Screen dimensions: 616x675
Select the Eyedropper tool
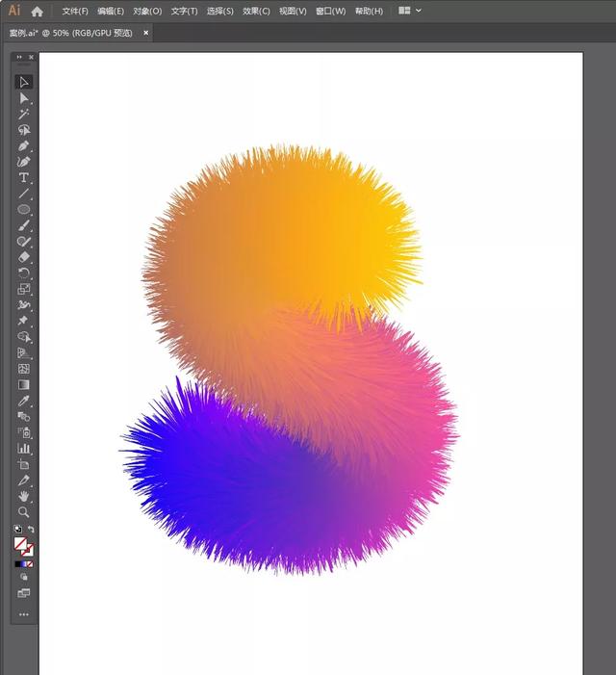coord(24,401)
